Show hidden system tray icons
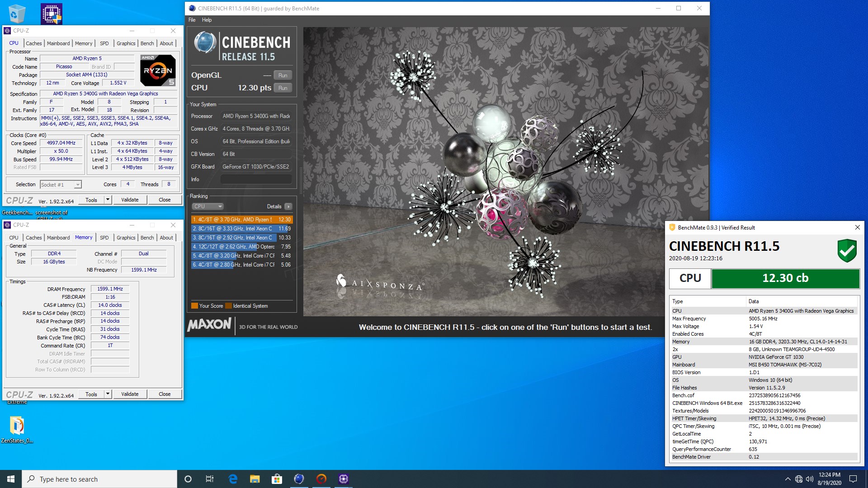This screenshot has height=488, width=868. [788, 479]
